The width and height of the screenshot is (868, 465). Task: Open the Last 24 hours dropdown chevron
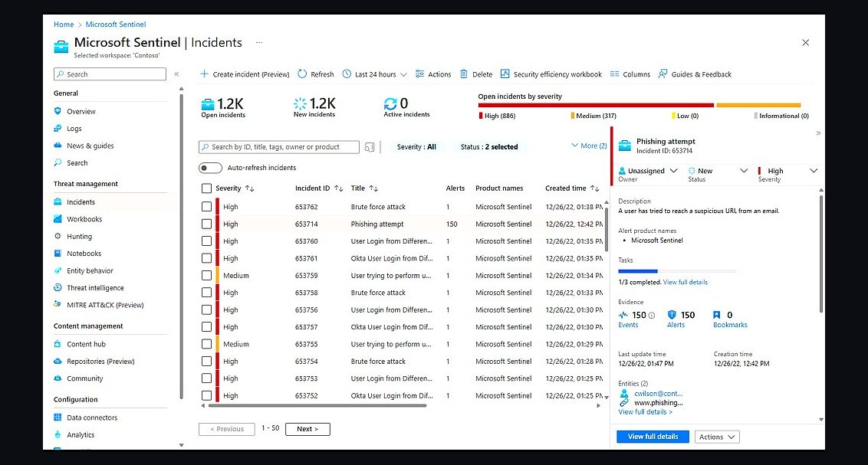[403, 74]
